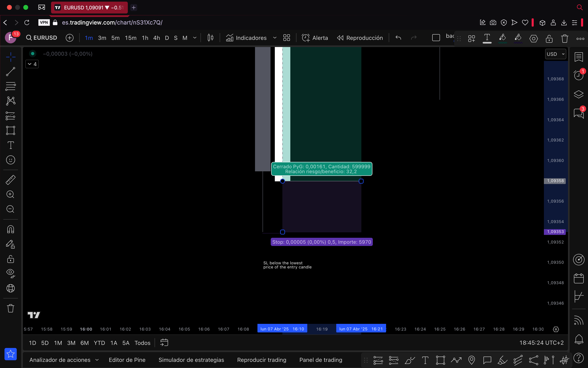The width and height of the screenshot is (588, 368).
Task: Open the Fibonacci retracement tools
Action: 10,86
